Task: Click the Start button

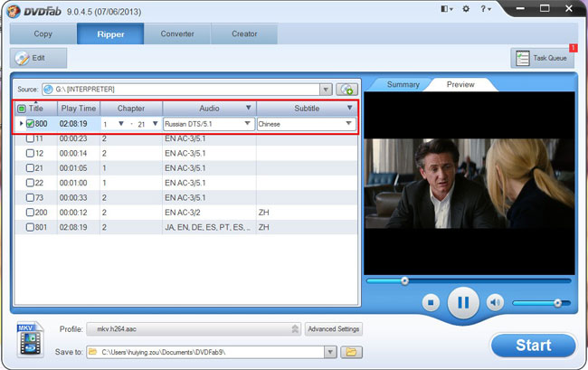Action: pyautogui.click(x=533, y=345)
